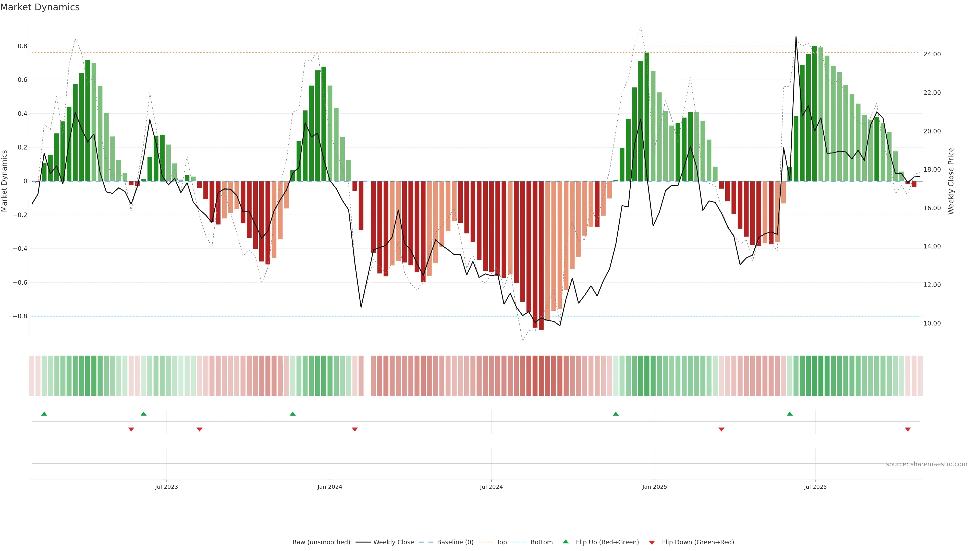Click the Flip Up legend triangle icon
980x551 pixels.
click(x=565, y=542)
